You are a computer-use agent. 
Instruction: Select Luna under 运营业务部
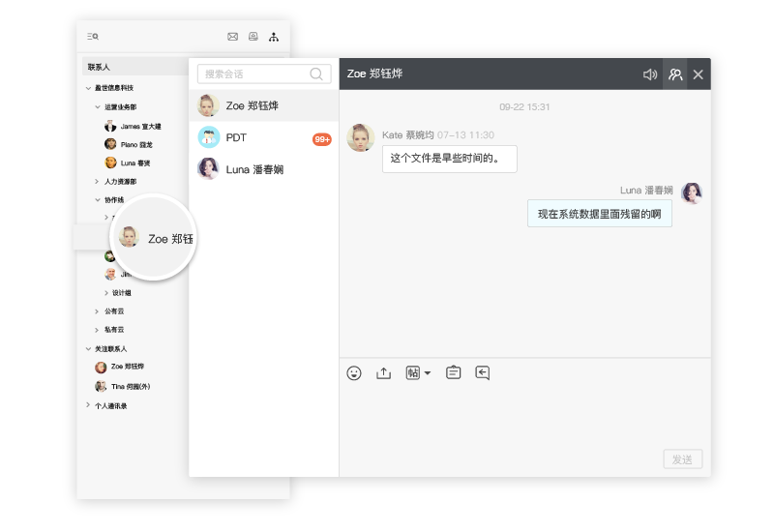point(135,163)
